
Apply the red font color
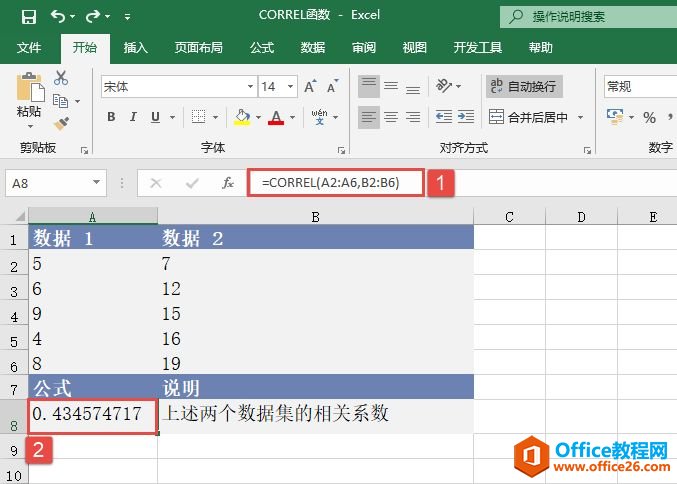coord(276,117)
